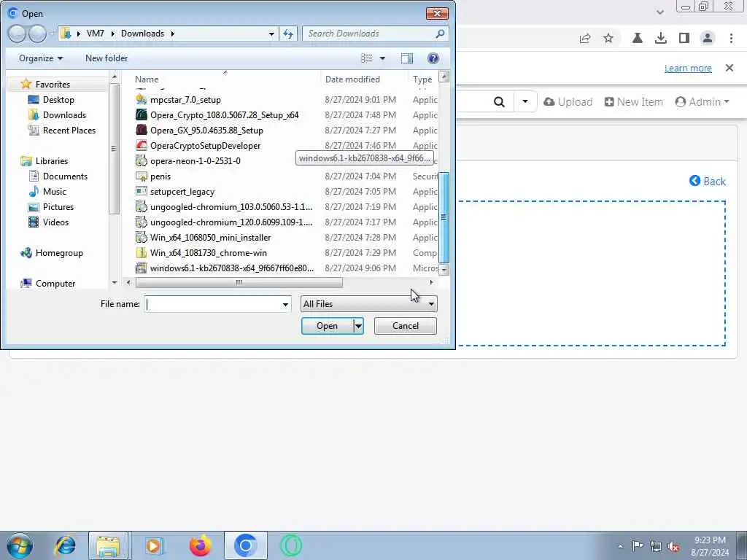Click the muted volume icon in system tray
The height and width of the screenshot is (560, 747).
[673, 546]
